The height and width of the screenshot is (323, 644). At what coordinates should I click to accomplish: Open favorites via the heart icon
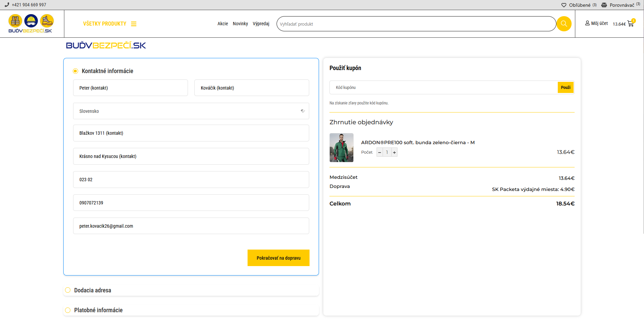click(x=564, y=5)
